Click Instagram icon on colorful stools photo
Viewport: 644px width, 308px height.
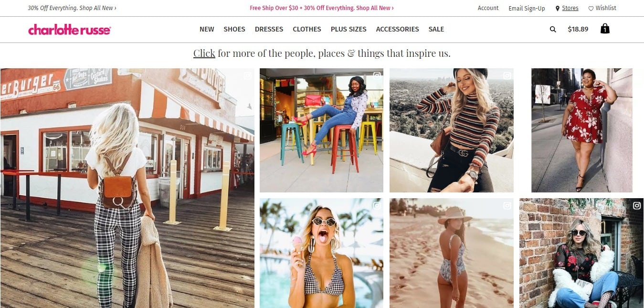point(377,75)
